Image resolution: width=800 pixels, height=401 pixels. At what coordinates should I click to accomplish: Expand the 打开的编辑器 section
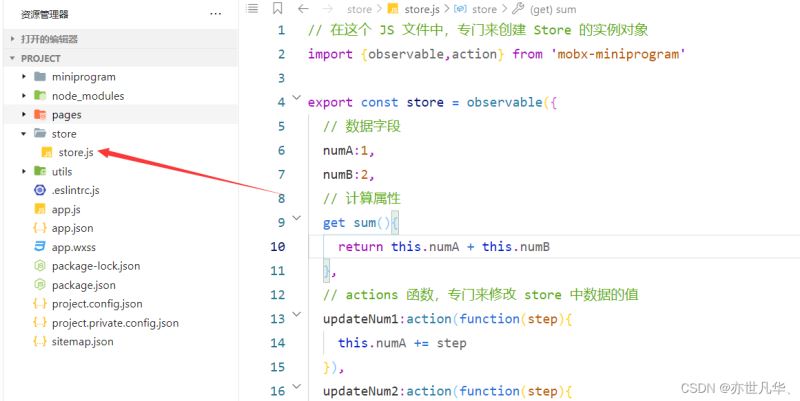coord(12,39)
